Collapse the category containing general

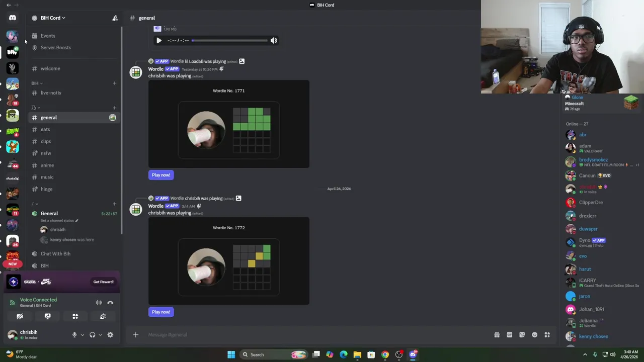tap(35, 108)
